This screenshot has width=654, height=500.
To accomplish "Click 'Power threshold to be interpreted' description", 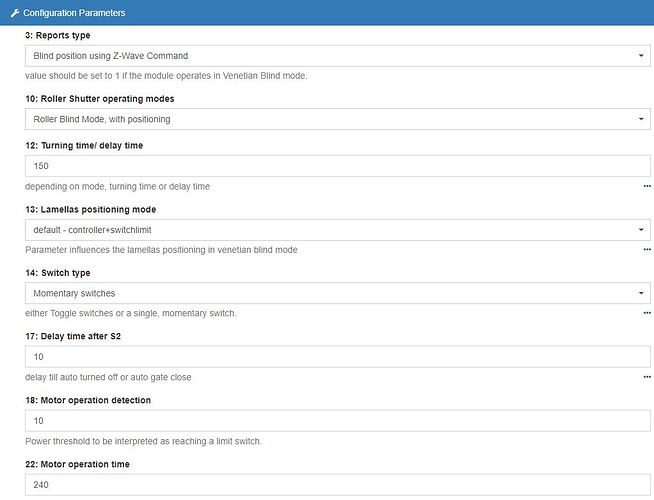I will point(143,441).
